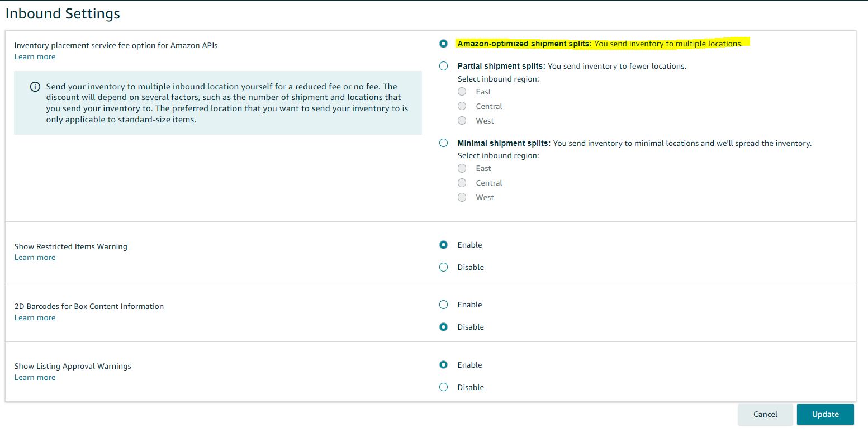
Task: Choose Central region under Partial shipment splits
Action: pos(462,106)
